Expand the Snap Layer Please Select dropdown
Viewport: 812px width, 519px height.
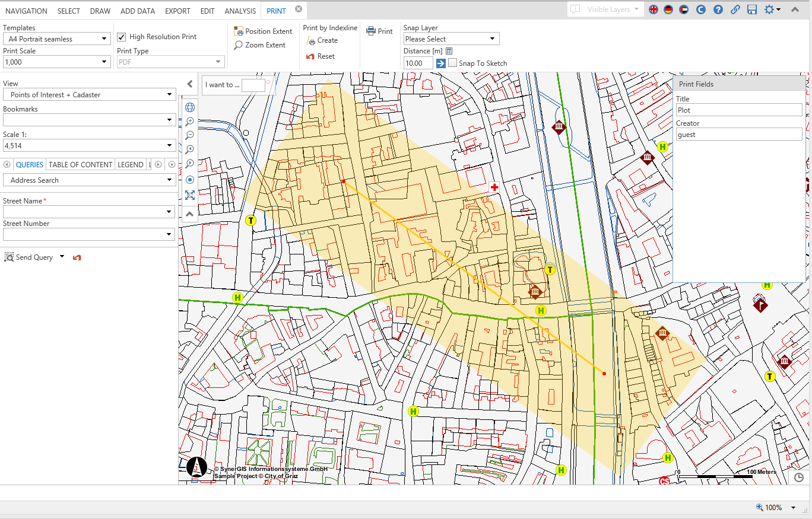pyautogui.click(x=451, y=39)
